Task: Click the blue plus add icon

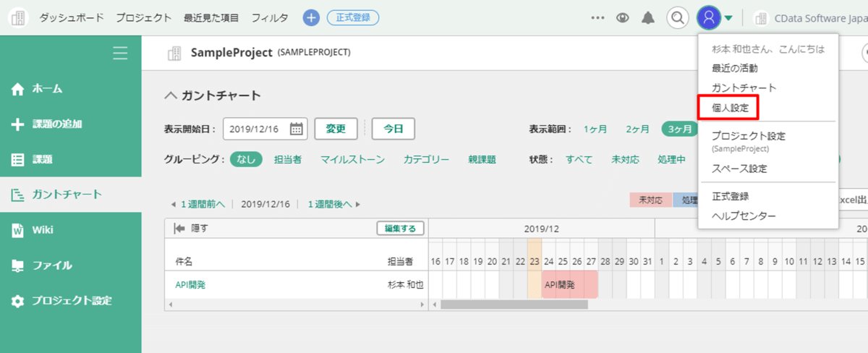Action: click(x=311, y=18)
